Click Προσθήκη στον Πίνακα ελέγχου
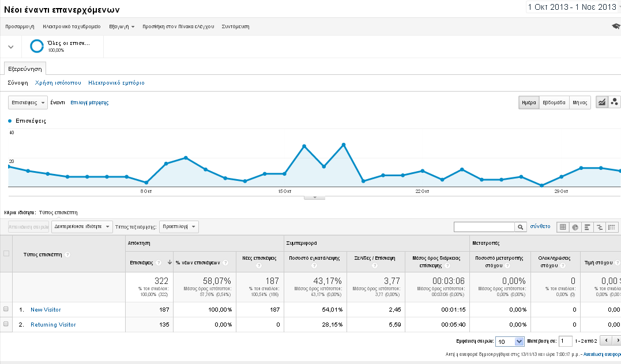621x364 pixels. (x=178, y=26)
